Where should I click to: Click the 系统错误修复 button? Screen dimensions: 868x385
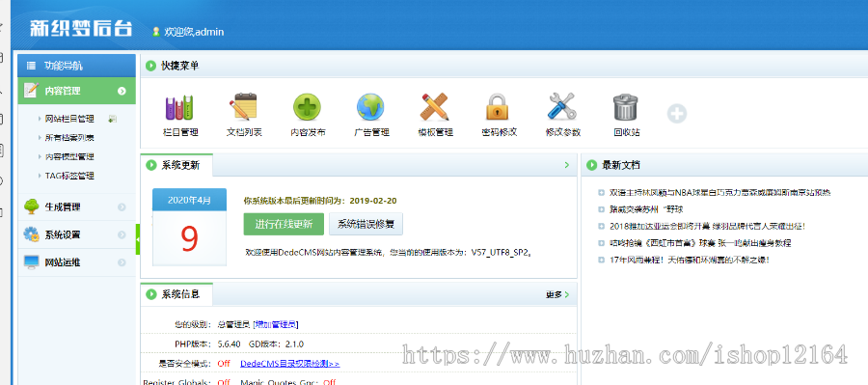[x=366, y=225]
